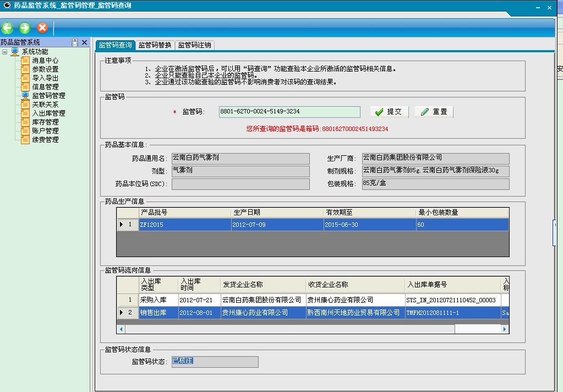Click the 重置 reset button

pos(434,112)
